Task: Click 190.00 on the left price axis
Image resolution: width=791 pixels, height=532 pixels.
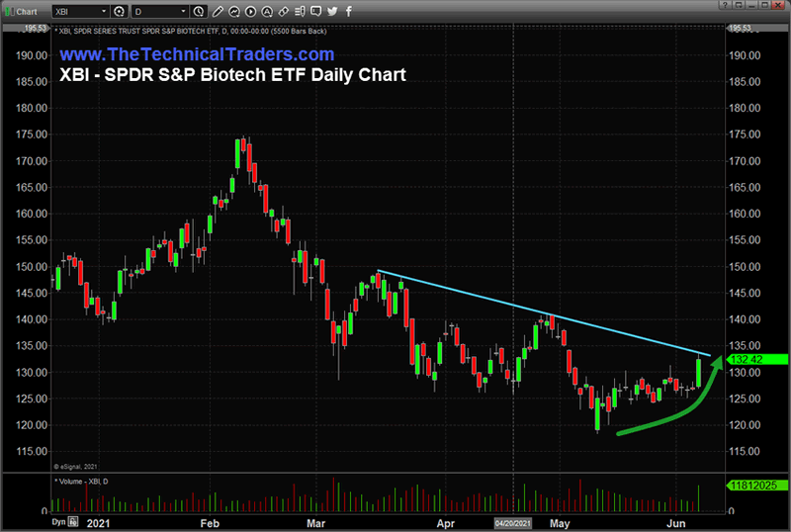Action: (32, 55)
